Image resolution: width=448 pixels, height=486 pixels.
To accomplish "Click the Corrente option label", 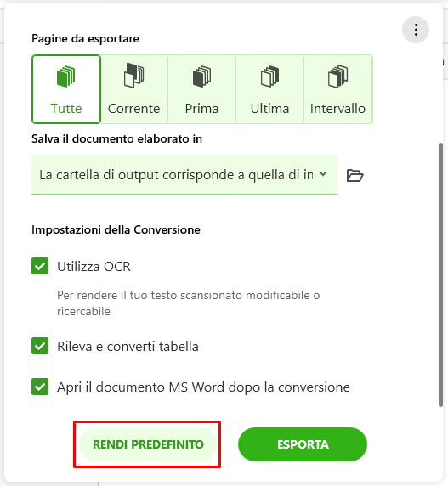I will (x=133, y=109).
